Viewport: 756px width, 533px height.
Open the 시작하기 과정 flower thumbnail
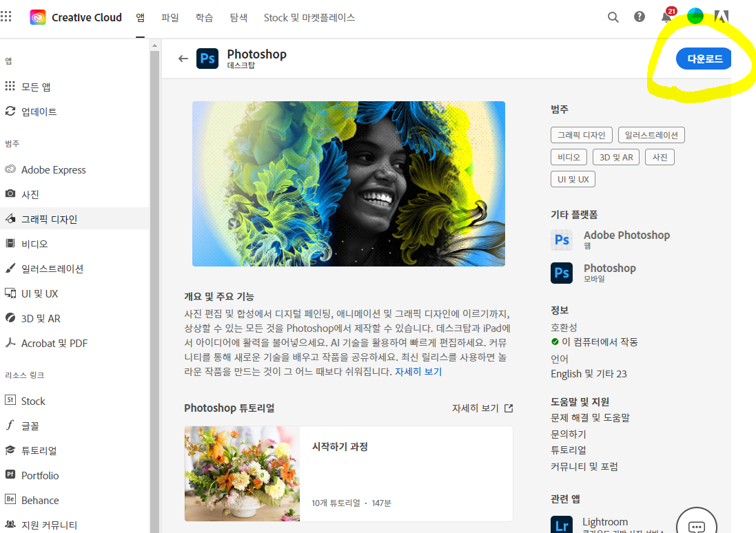click(x=242, y=474)
